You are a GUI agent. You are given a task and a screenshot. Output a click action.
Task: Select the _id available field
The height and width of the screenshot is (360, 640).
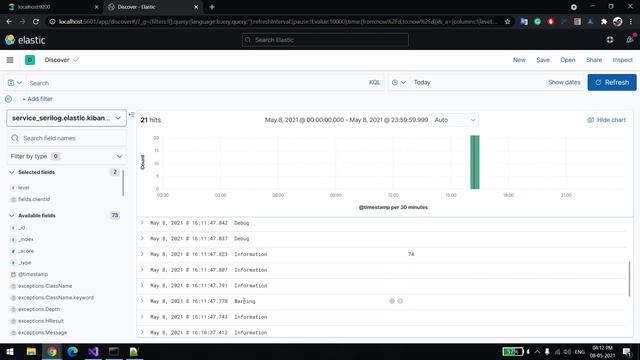(22, 228)
